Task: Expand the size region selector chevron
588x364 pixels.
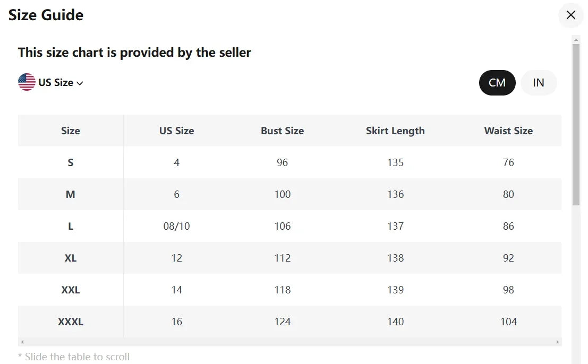Action: point(80,83)
